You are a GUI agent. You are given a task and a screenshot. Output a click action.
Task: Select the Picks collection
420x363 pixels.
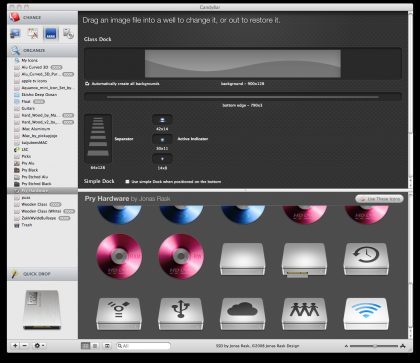42,156
